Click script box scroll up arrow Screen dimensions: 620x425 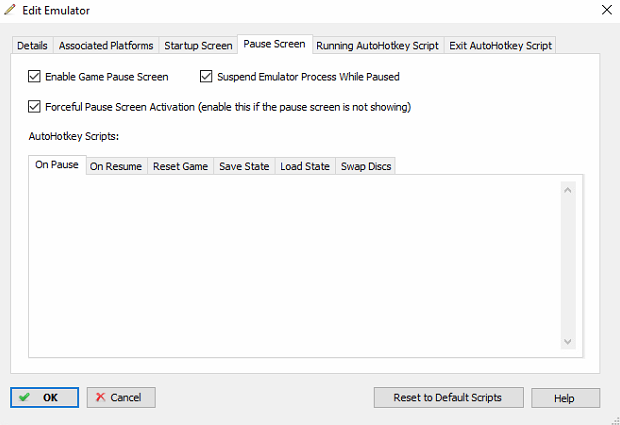point(568,190)
